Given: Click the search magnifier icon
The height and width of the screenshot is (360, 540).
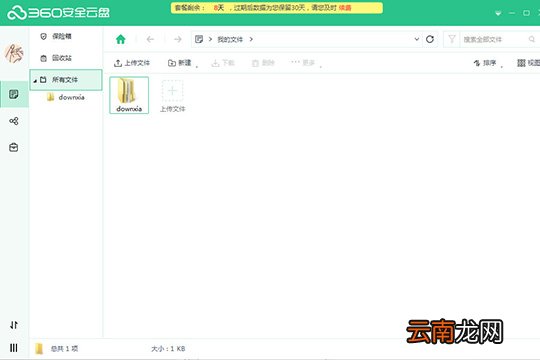Looking at the screenshot, I should [x=532, y=39].
